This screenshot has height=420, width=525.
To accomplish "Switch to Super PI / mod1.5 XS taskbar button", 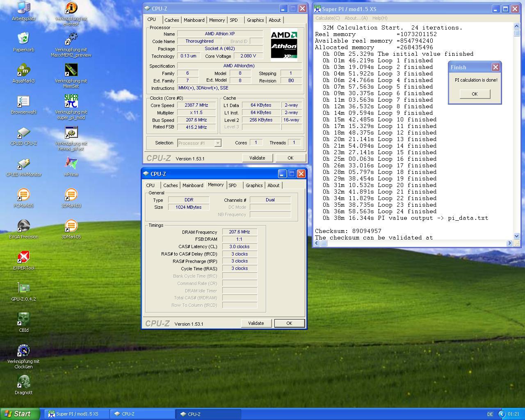I will (x=77, y=414).
